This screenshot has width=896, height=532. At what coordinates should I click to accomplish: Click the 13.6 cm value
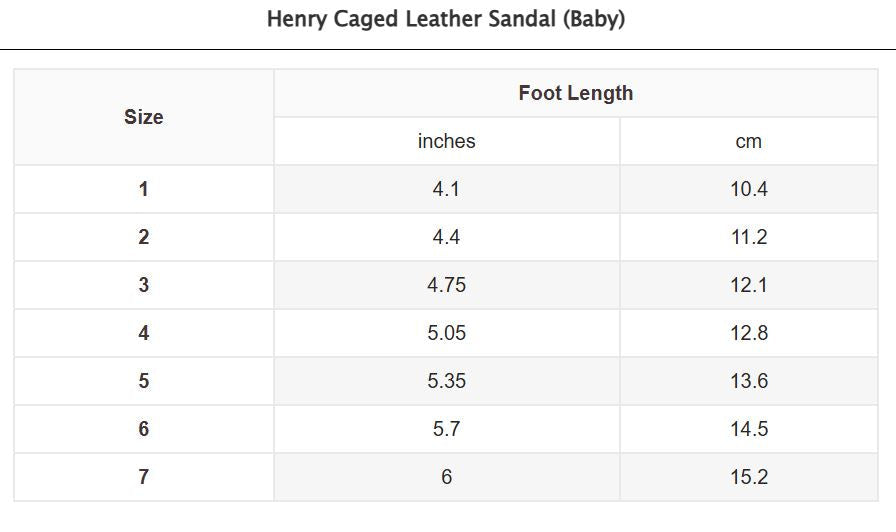click(x=748, y=381)
